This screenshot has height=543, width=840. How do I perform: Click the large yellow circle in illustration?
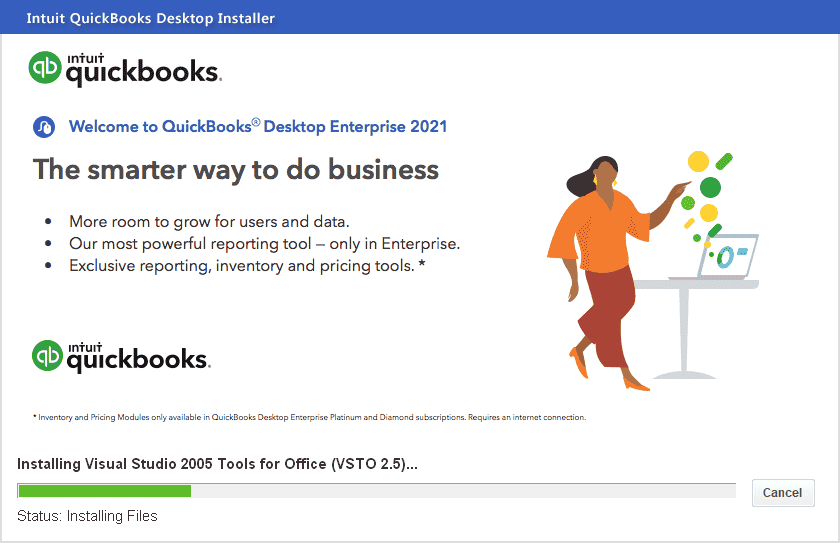click(698, 161)
